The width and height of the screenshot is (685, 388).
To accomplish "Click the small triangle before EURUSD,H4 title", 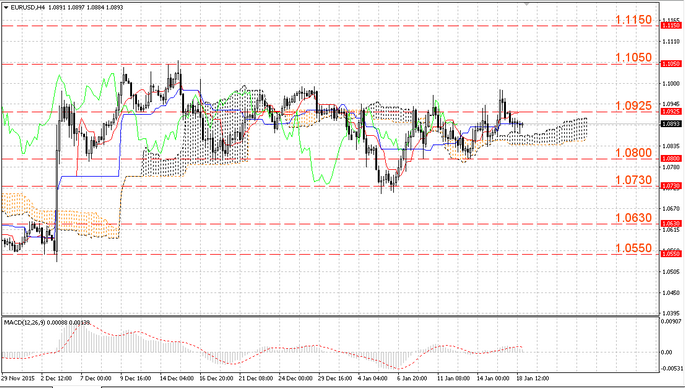I will [6, 7].
